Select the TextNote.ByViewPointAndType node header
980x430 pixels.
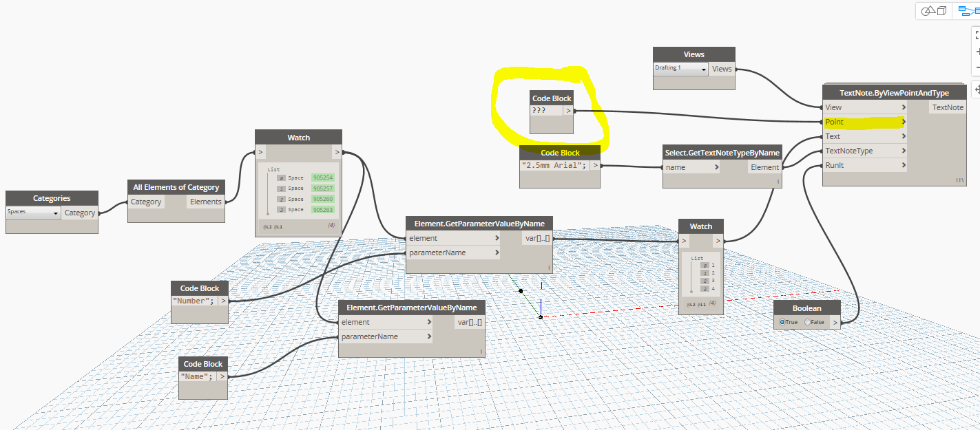tap(894, 93)
